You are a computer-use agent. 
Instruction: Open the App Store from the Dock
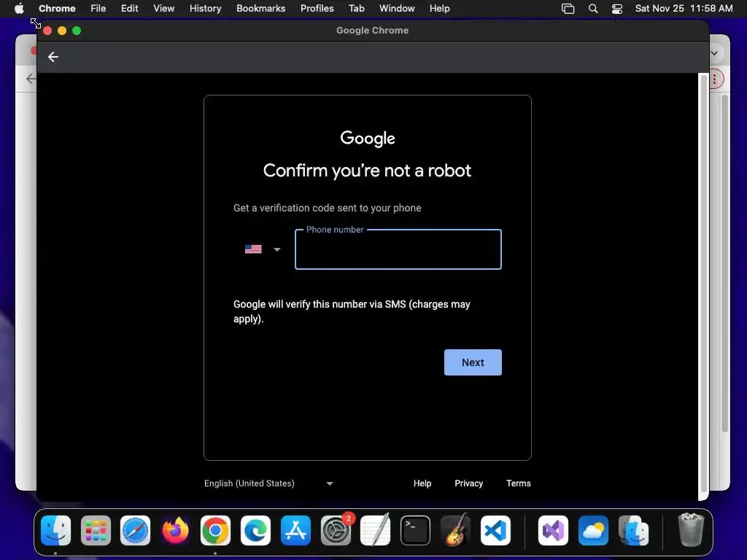point(295,531)
